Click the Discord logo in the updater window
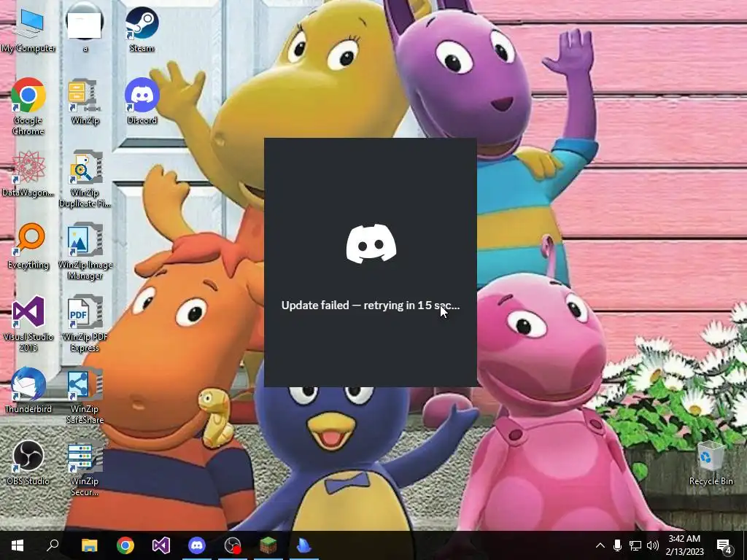747x560 pixels. (371, 244)
